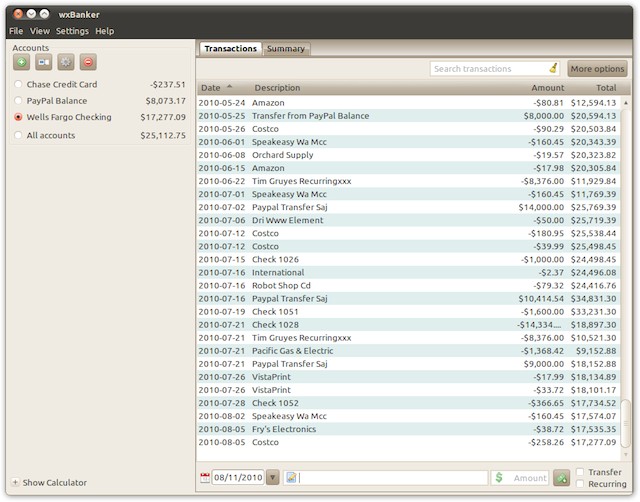Click the More options button
The image size is (640, 502).
[x=597, y=69]
